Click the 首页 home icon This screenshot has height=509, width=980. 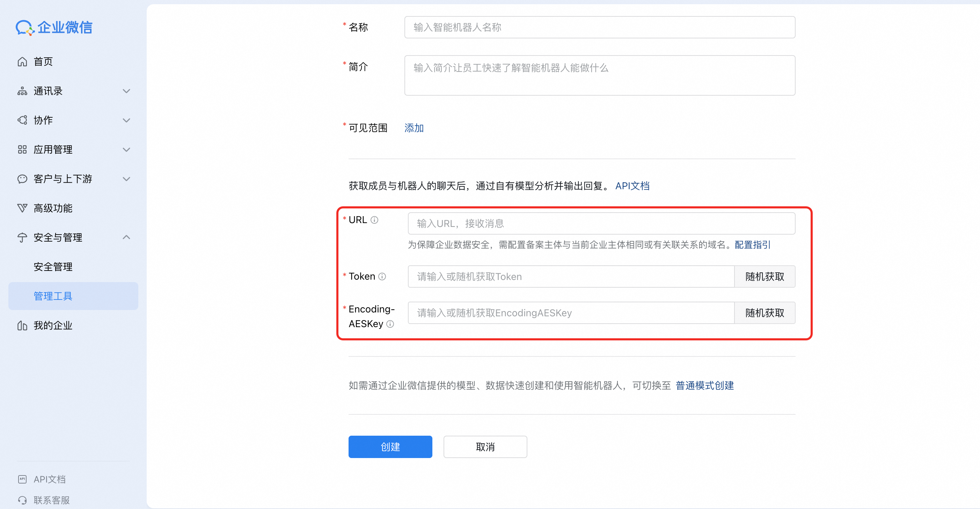pos(22,62)
